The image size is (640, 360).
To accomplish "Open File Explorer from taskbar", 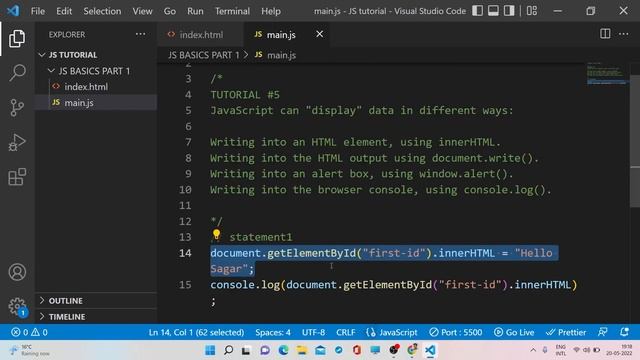I will pyautogui.click(x=302, y=350).
